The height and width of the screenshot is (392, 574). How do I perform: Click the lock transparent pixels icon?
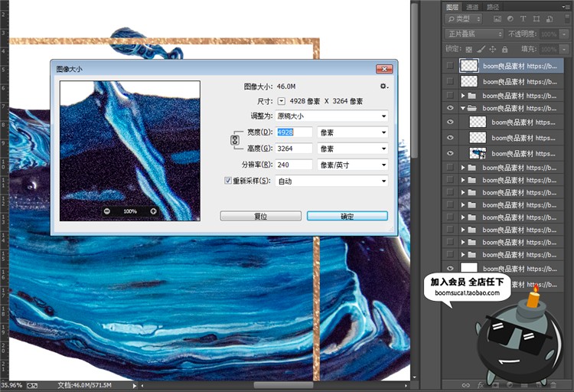tap(468, 49)
